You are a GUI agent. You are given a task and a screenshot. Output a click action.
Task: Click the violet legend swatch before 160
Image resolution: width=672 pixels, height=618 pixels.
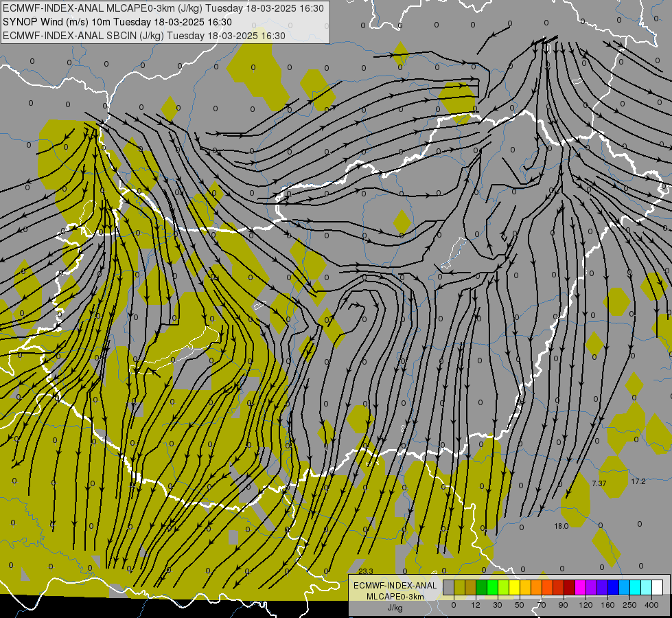[603, 587]
